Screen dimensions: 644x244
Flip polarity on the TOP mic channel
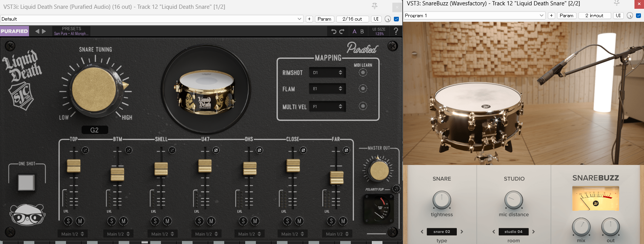(x=85, y=150)
